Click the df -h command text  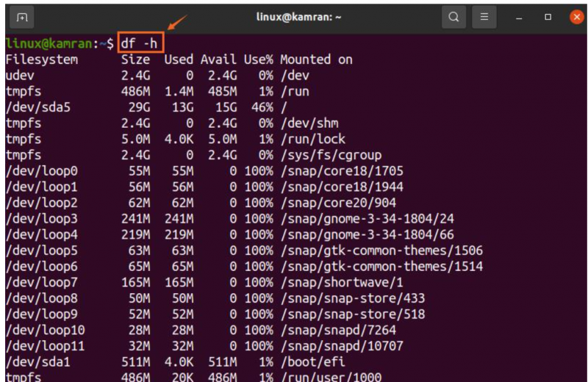click(x=139, y=43)
